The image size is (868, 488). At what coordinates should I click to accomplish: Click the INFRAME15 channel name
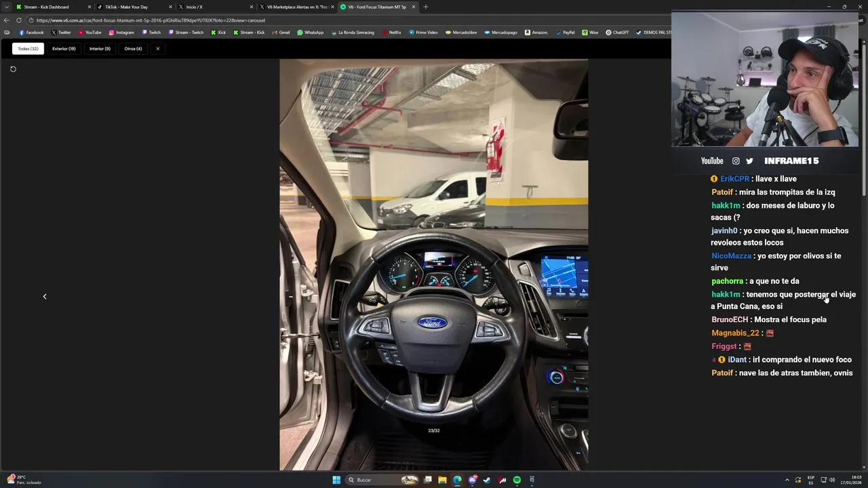(x=791, y=161)
